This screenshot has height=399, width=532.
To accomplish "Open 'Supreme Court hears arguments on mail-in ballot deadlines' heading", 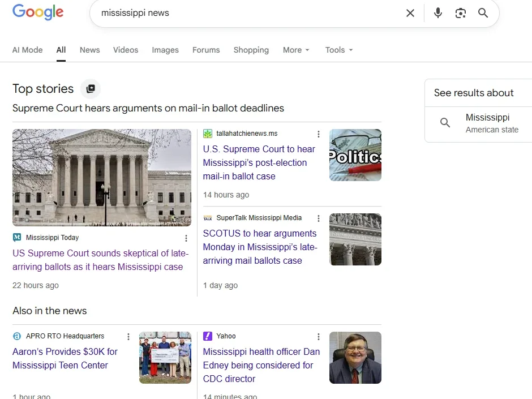I will coord(148,108).
